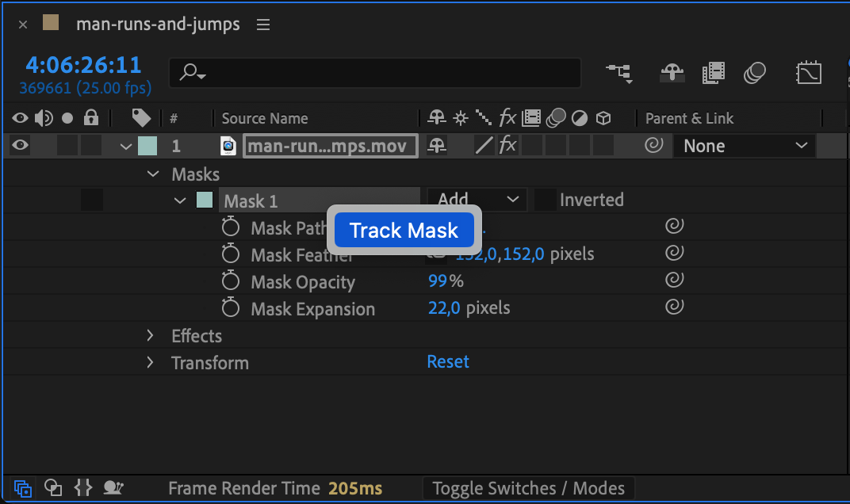The width and height of the screenshot is (850, 504).
Task: Open the Graph Editor icon
Action: tap(808, 74)
